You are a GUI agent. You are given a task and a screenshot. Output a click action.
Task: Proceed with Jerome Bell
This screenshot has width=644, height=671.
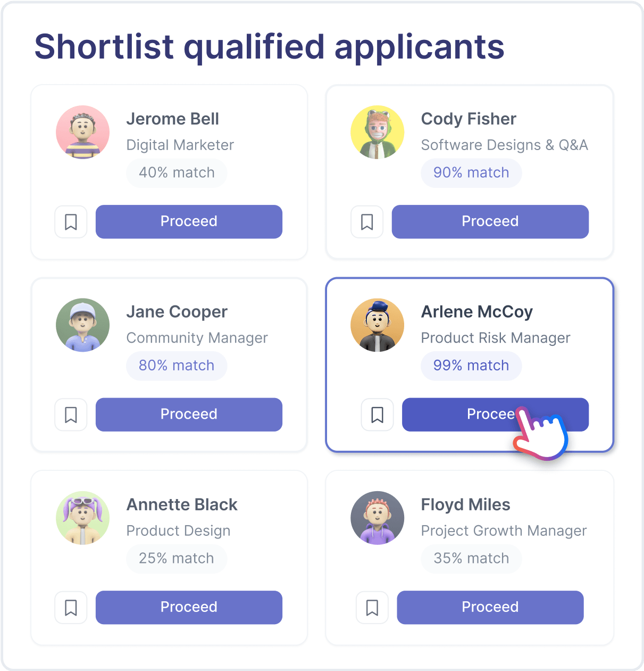click(x=189, y=222)
